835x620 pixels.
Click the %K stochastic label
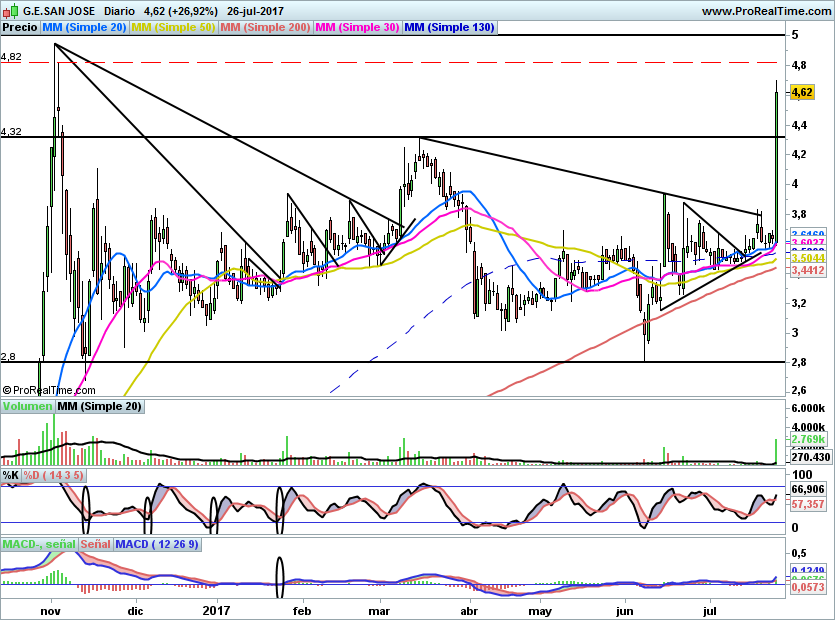(11, 475)
